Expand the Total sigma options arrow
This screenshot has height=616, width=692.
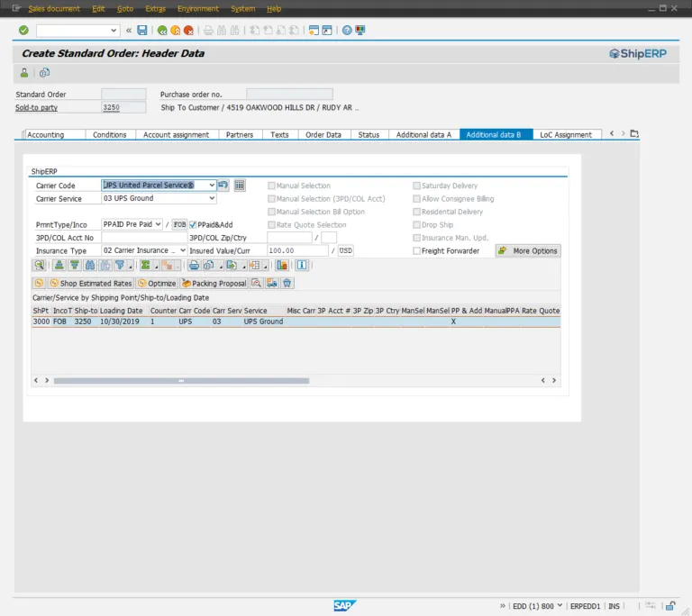(x=156, y=267)
